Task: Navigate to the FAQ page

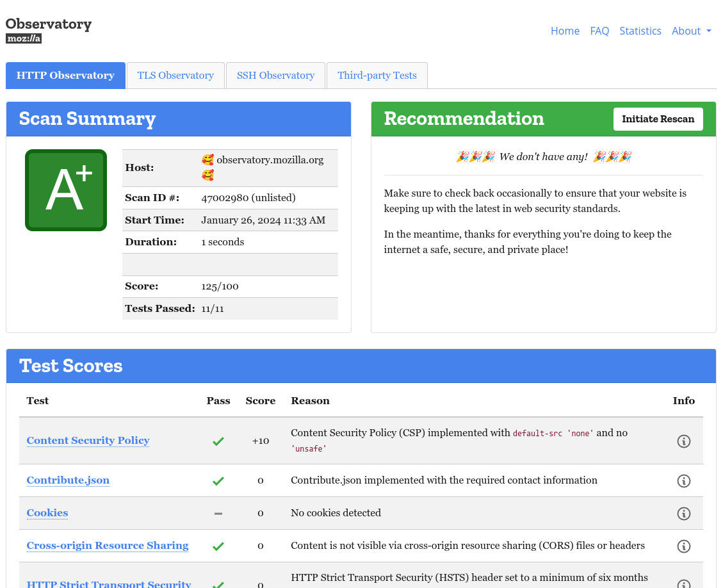Action: pyautogui.click(x=599, y=31)
